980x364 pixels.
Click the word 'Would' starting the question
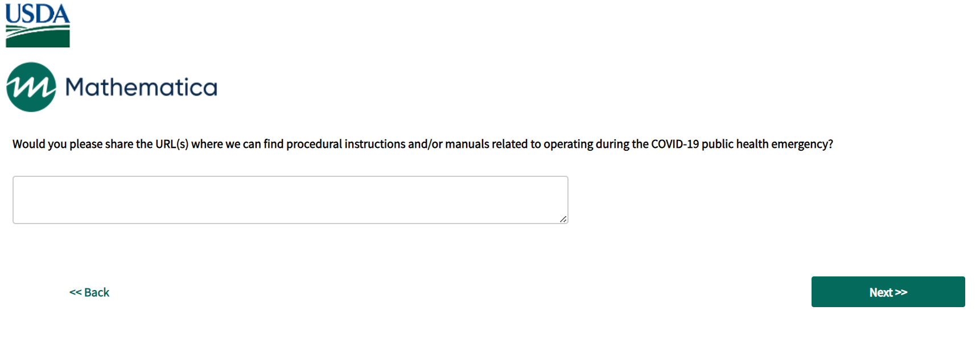pyautogui.click(x=28, y=144)
